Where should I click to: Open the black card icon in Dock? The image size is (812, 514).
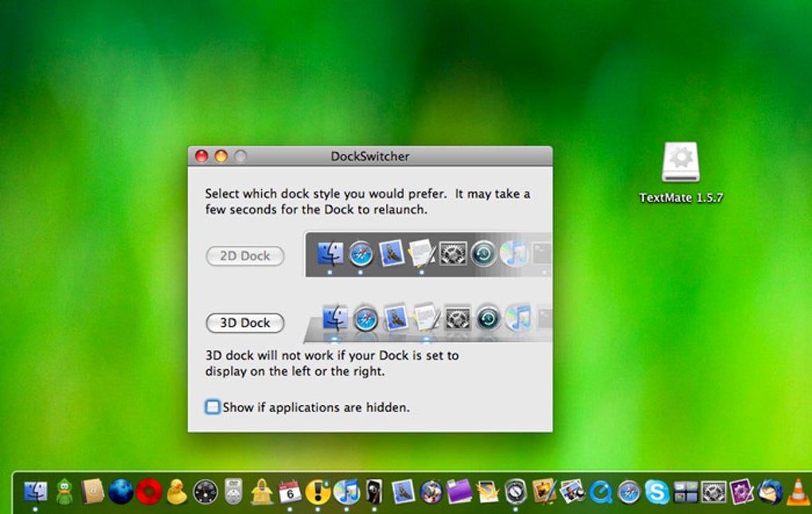click(x=374, y=492)
